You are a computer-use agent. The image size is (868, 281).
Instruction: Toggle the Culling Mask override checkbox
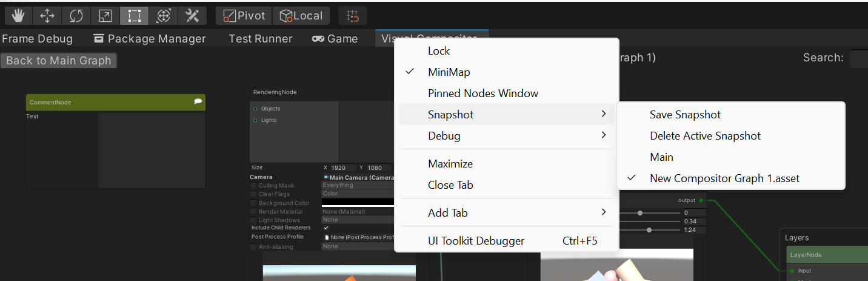[253, 186]
